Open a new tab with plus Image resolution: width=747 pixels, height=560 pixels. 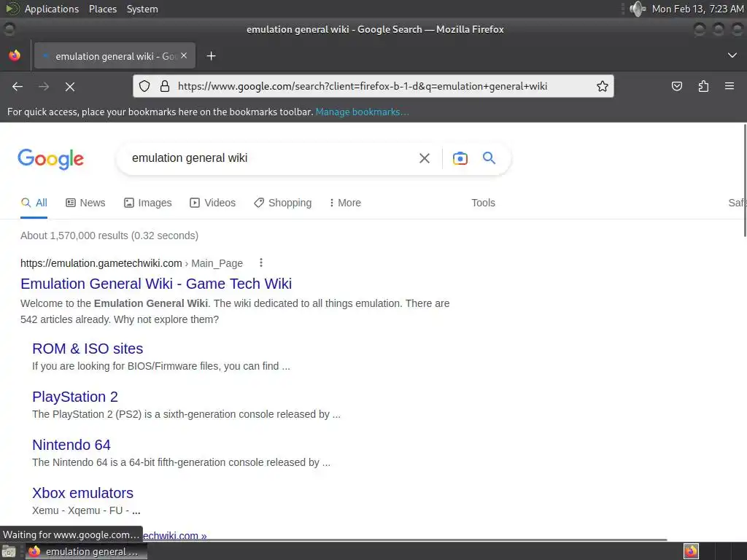(211, 56)
